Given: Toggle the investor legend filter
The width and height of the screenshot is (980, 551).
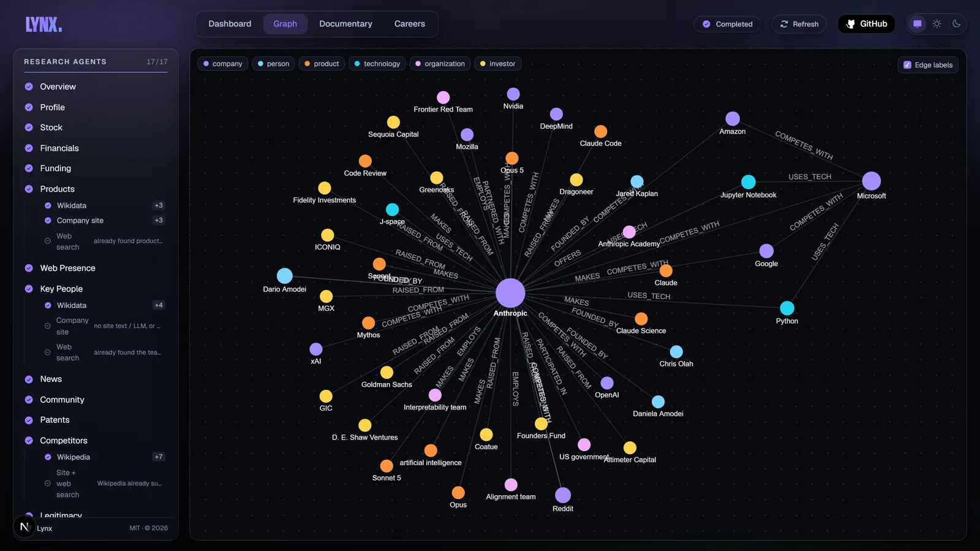Looking at the screenshot, I should tap(497, 64).
